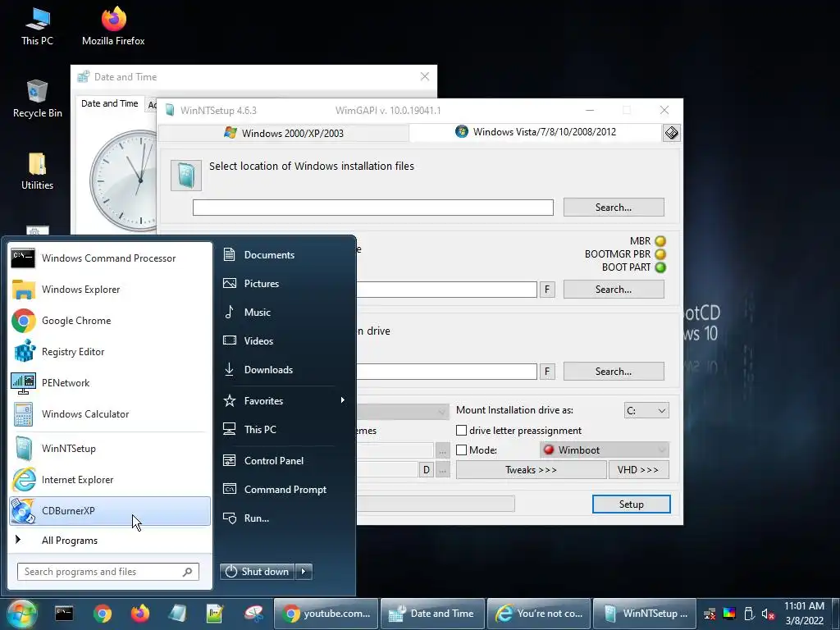This screenshot has width=840, height=630.
Task: Launch Windows Calculator from the Start menu
Action: click(x=109, y=413)
